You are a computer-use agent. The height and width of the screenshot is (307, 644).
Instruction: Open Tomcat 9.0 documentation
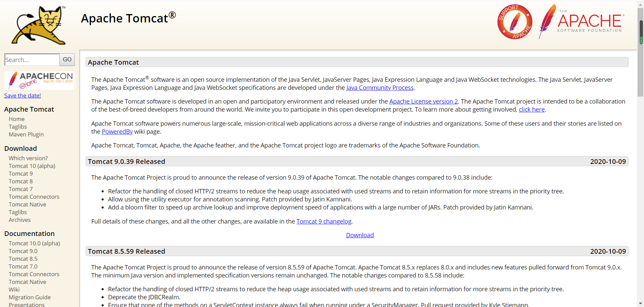coord(23,251)
